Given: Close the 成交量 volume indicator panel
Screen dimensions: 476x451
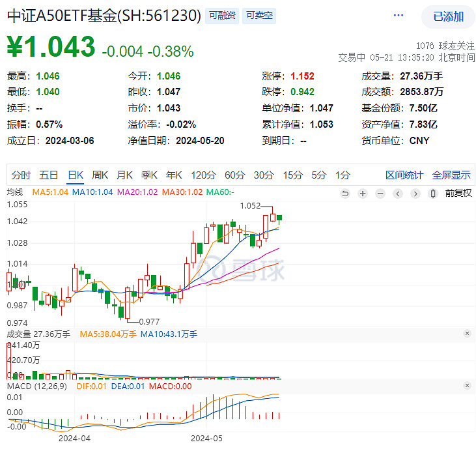Looking at the screenshot, I should tap(467, 334).
